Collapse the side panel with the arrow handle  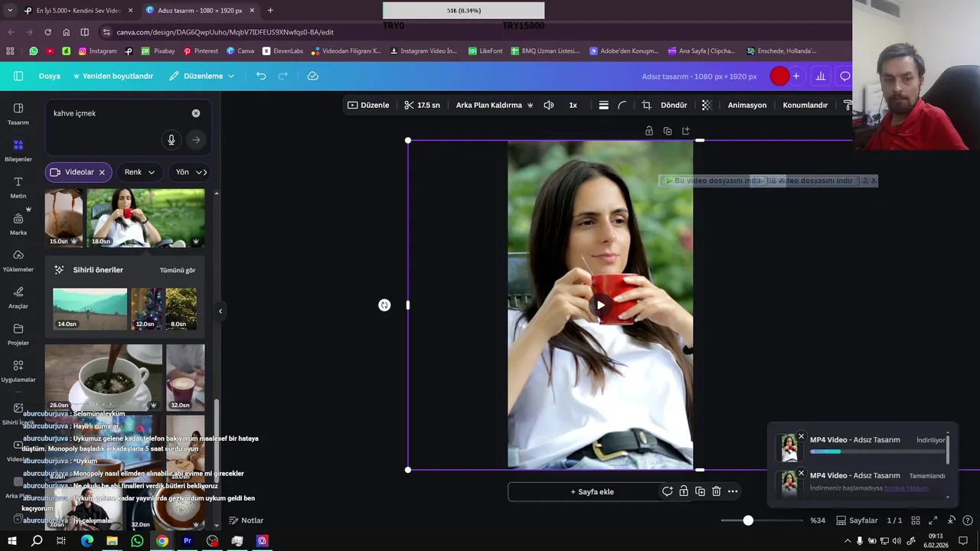pos(220,311)
